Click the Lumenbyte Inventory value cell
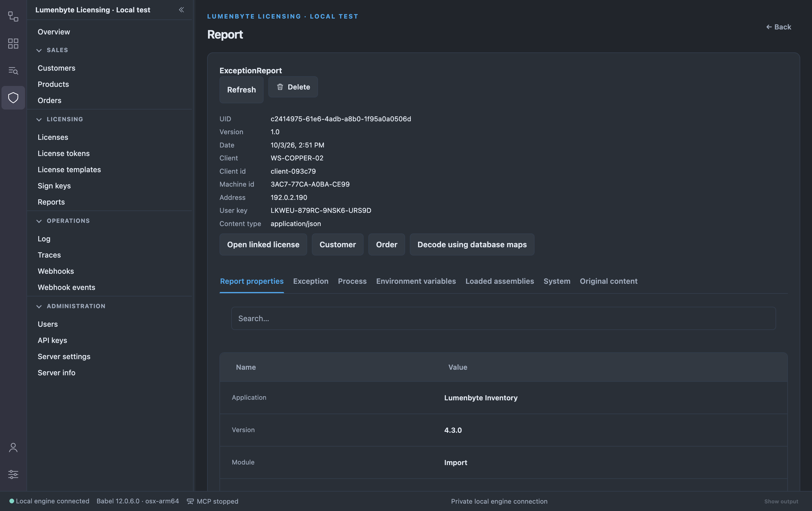Screen dimensions: 812x511 (480, 398)
